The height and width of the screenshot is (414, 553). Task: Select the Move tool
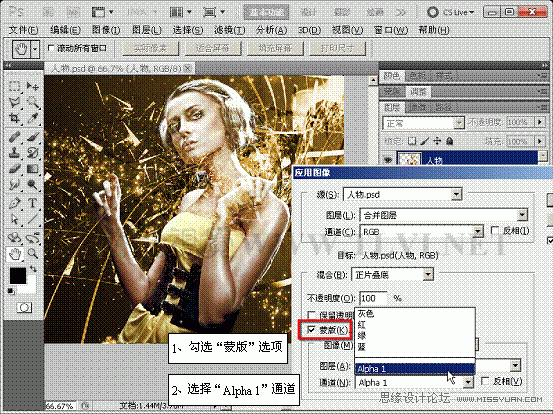(x=33, y=86)
